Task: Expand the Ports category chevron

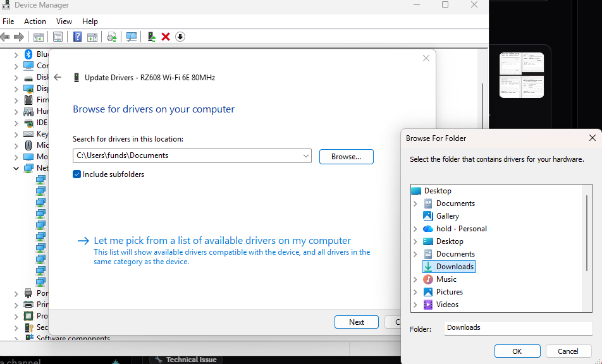Action: click(x=16, y=294)
